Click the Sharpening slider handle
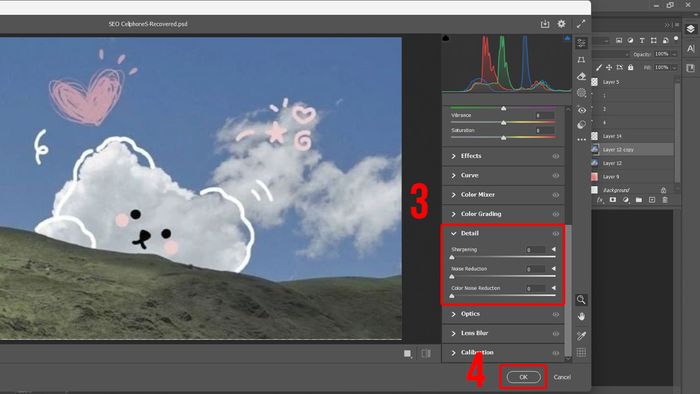Image resolution: width=700 pixels, height=394 pixels. pos(452,257)
